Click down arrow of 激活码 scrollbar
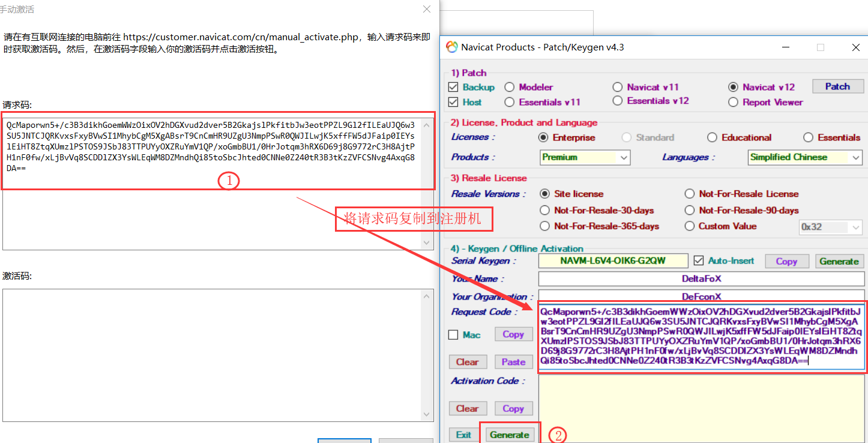This screenshot has height=443, width=868. 427,415
